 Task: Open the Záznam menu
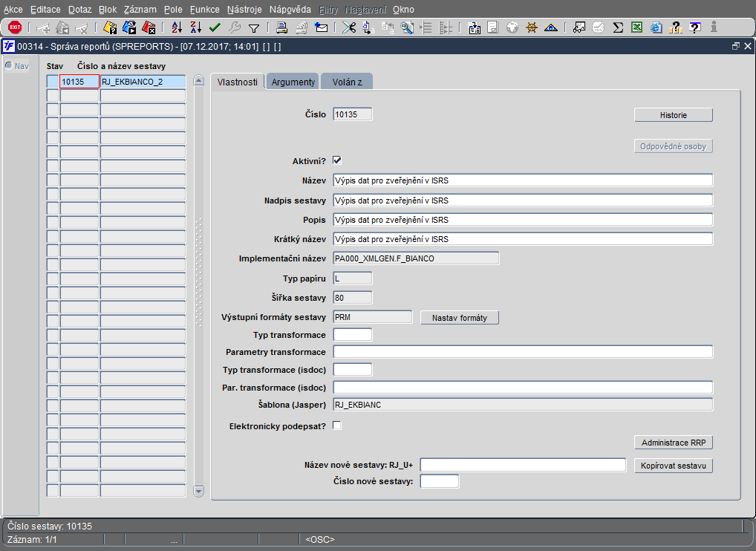point(140,9)
